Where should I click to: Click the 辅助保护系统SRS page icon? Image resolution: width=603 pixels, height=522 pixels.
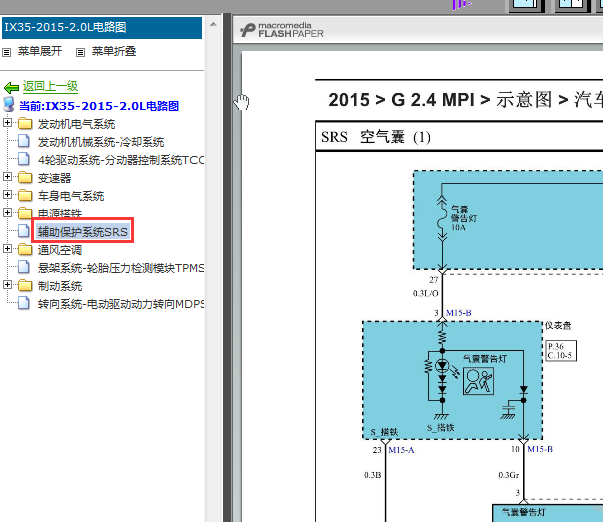coord(24,231)
